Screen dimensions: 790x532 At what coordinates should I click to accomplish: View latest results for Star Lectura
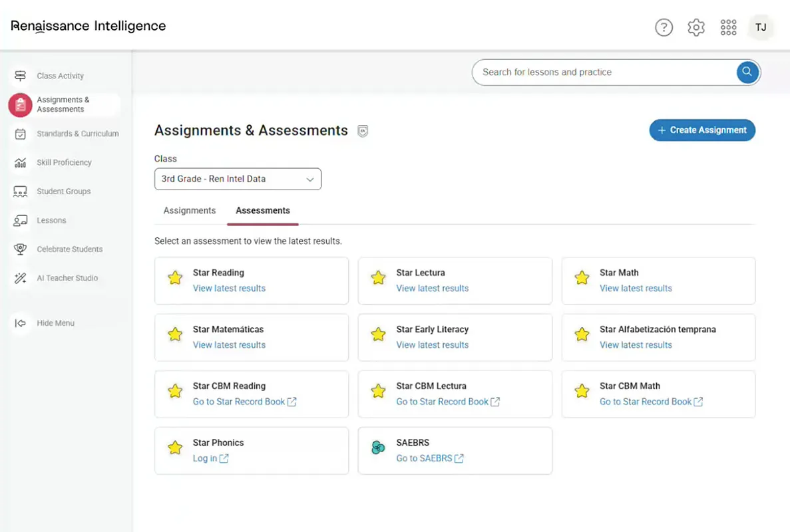pyautogui.click(x=432, y=289)
